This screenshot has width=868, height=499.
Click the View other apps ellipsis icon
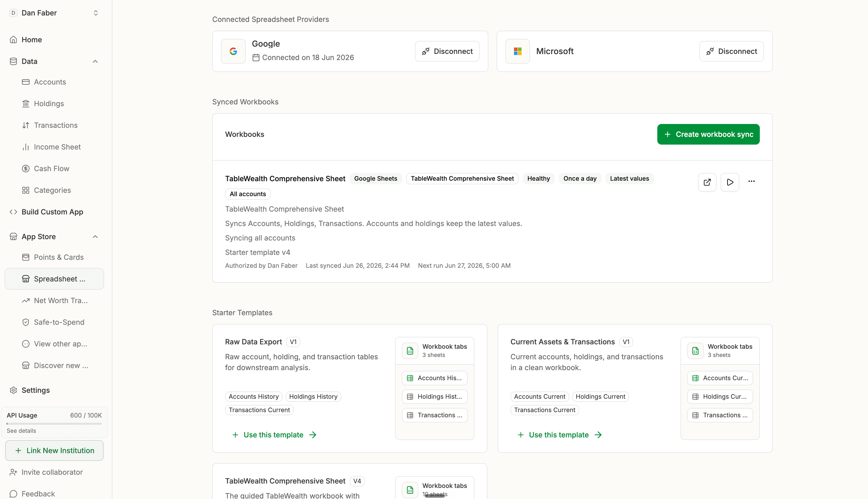click(x=26, y=344)
